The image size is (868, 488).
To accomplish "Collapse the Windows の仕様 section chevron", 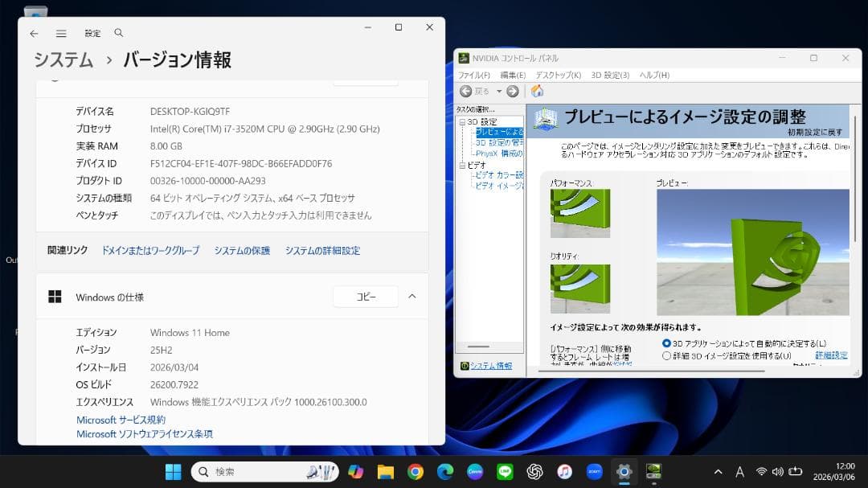I will point(411,297).
